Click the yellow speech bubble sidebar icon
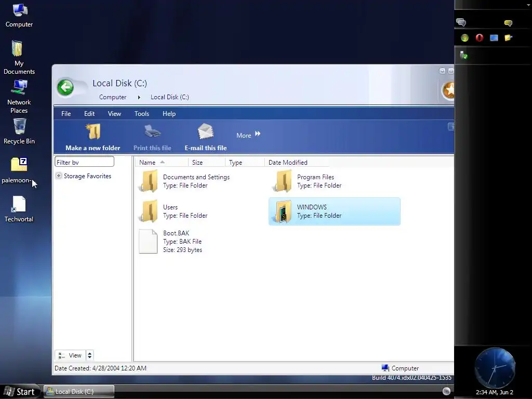The width and height of the screenshot is (532, 399). (508, 23)
